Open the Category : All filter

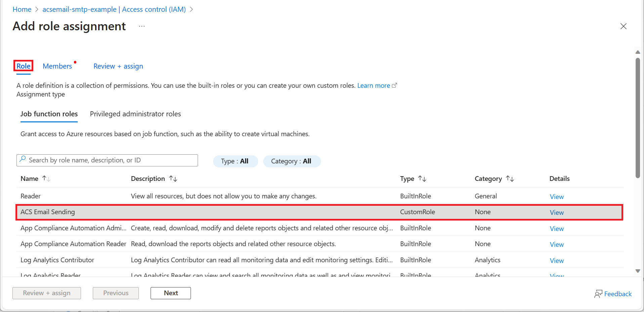(x=291, y=161)
